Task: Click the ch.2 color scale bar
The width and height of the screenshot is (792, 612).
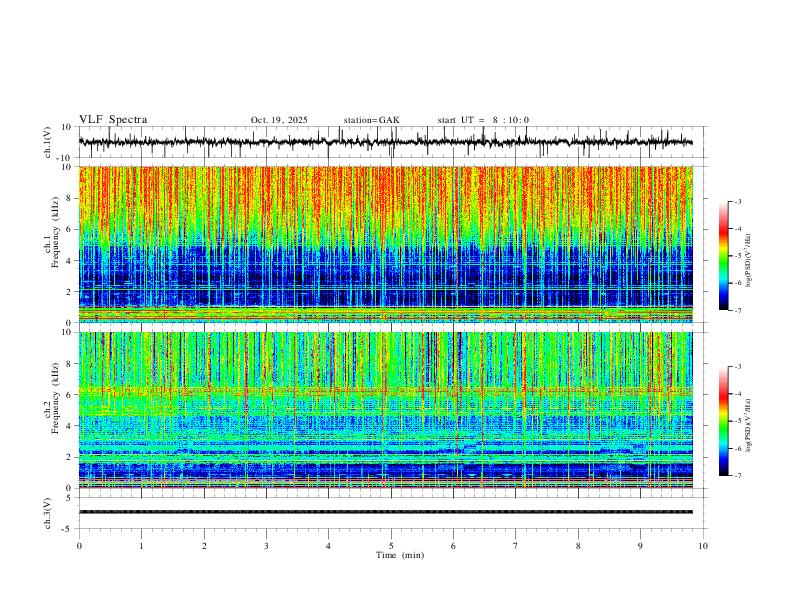Action: [x=723, y=421]
